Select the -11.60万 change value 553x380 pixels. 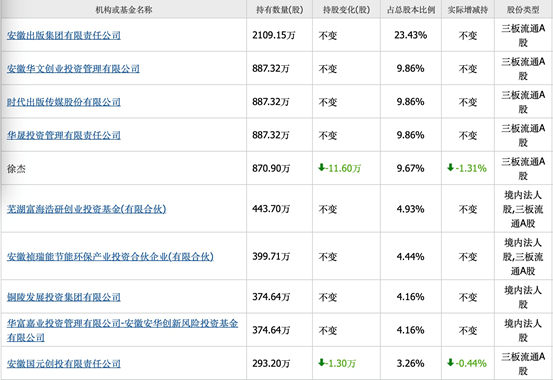click(x=343, y=169)
